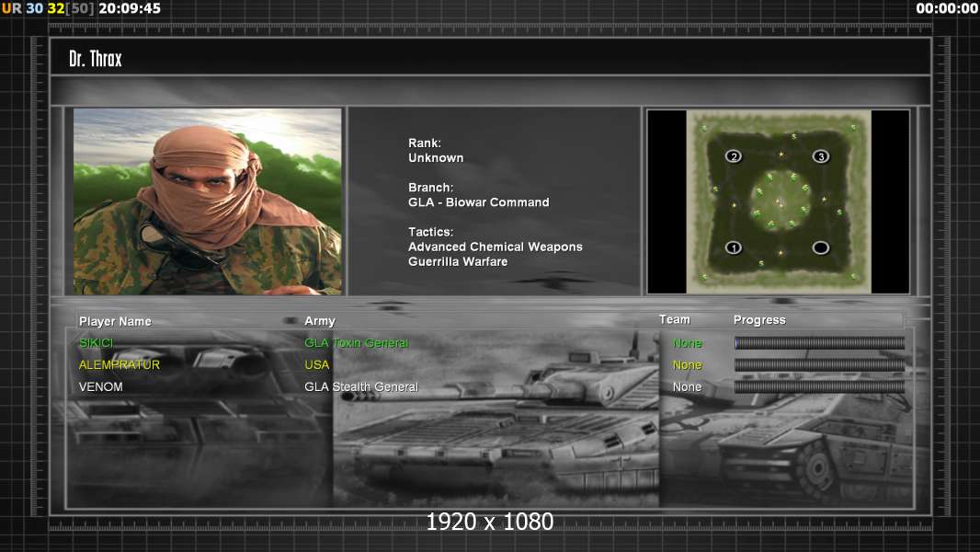980x552 pixels.
Task: Click Advanced Chemical Weapons text
Action: click(495, 247)
